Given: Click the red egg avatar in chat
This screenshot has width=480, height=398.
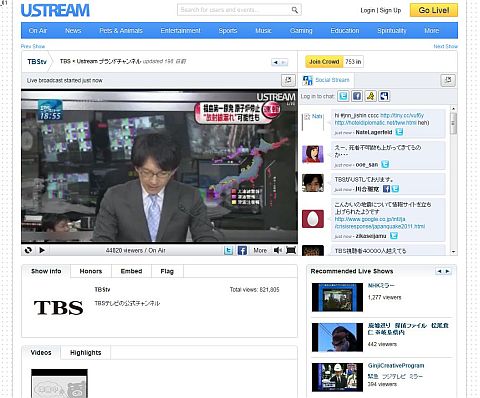Looking at the screenshot, I should 313,219.
